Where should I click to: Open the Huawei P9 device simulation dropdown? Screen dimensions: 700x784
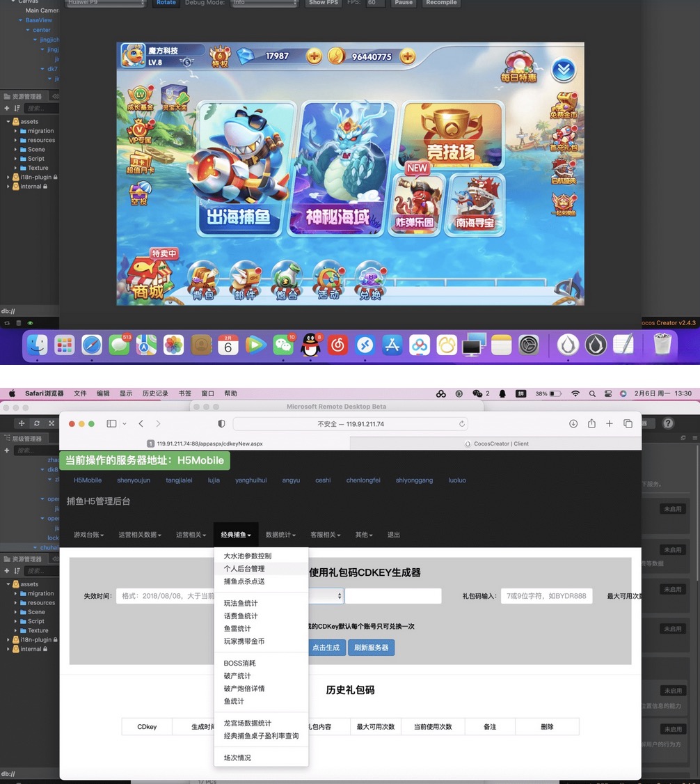coord(104,3)
